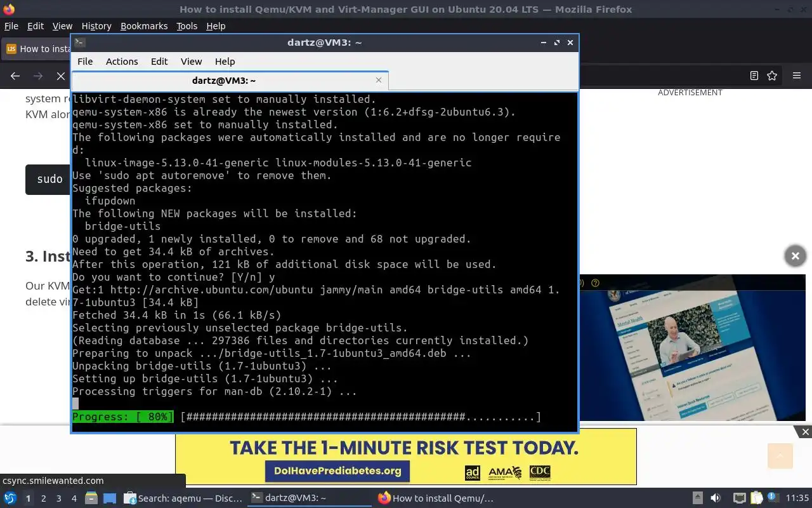The width and height of the screenshot is (812, 508).
Task: Open Firefox File menu
Action: click(x=11, y=26)
